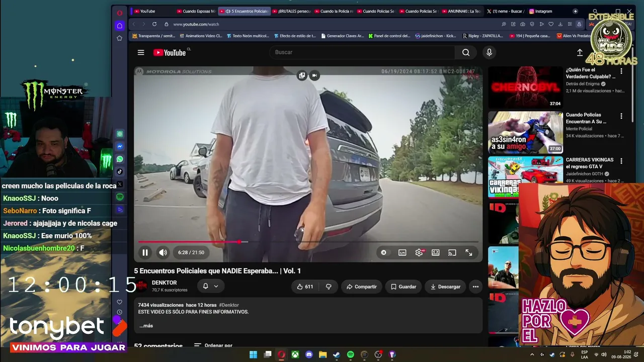Open Opera sidebar home icon
644x362 pixels.
click(x=119, y=25)
